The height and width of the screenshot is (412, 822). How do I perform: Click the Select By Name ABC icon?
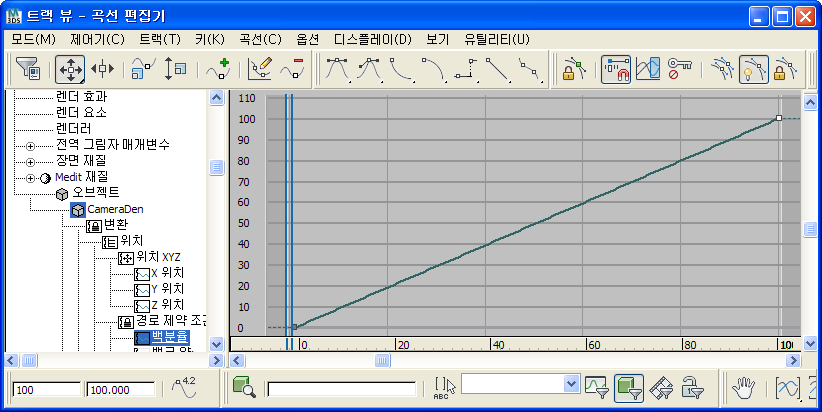point(444,388)
